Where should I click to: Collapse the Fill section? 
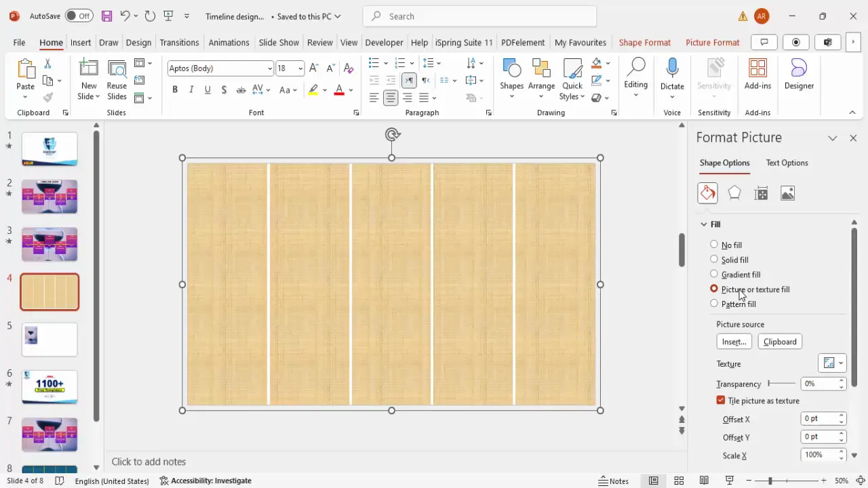pos(704,224)
